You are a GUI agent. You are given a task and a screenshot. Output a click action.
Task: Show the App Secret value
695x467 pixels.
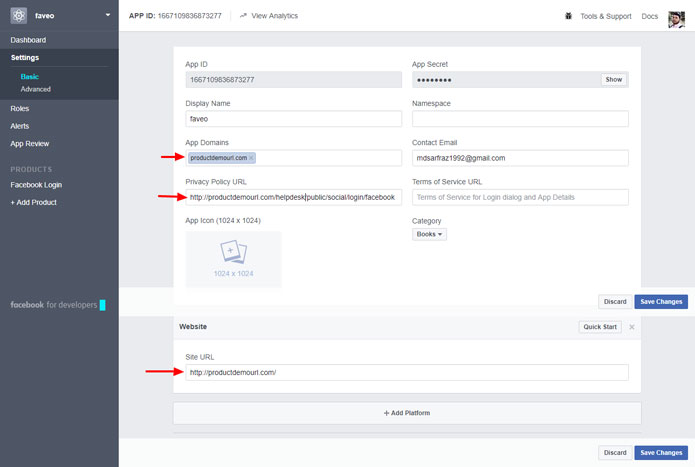pos(614,79)
